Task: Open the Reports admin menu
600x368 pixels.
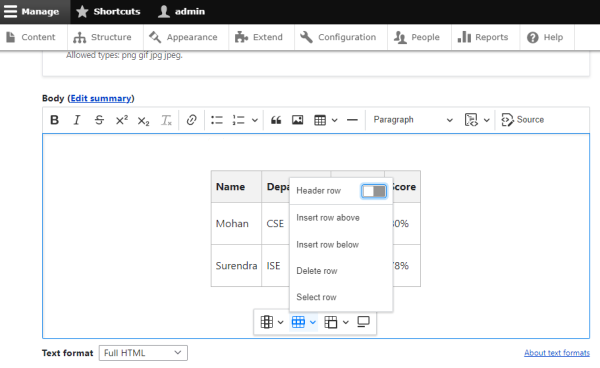Action: click(x=486, y=37)
